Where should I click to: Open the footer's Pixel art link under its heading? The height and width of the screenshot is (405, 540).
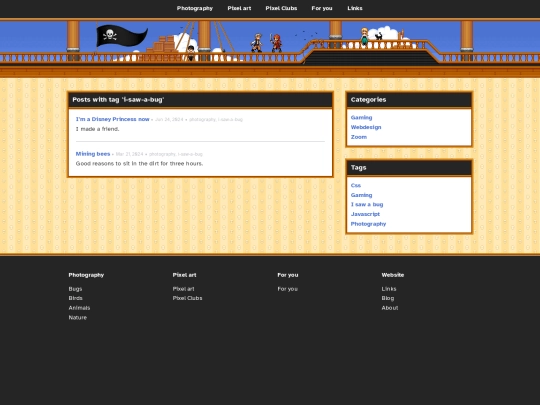tap(183, 289)
